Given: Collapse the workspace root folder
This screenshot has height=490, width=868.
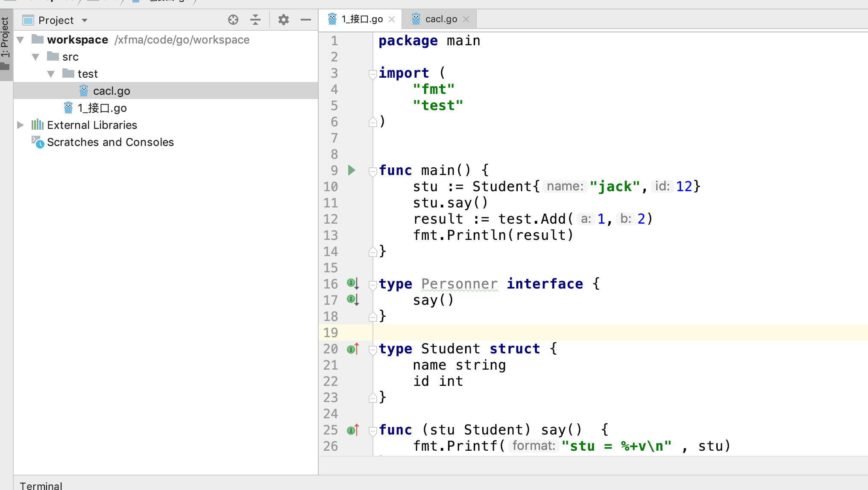Looking at the screenshot, I should (x=20, y=40).
